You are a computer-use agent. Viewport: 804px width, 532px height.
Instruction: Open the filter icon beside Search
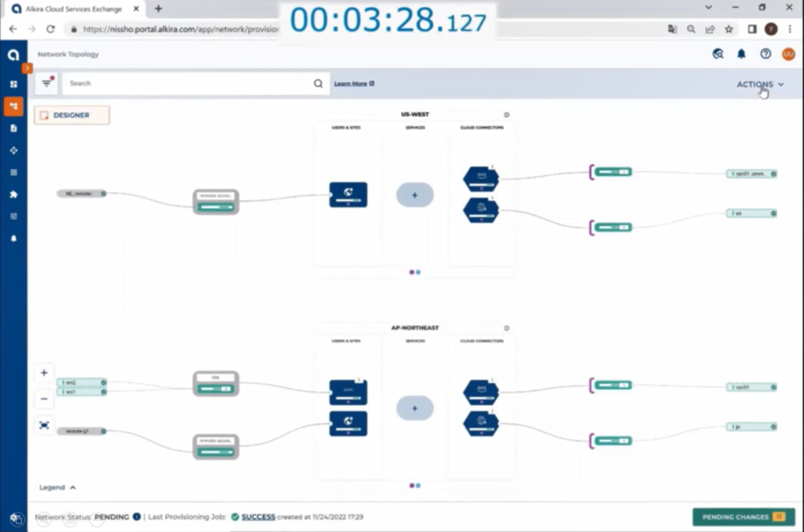[47, 83]
